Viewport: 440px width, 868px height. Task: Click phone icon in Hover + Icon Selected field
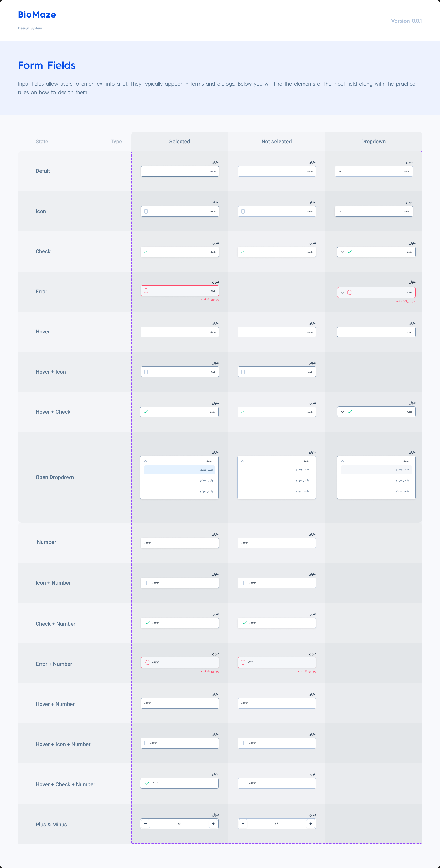[146, 372]
